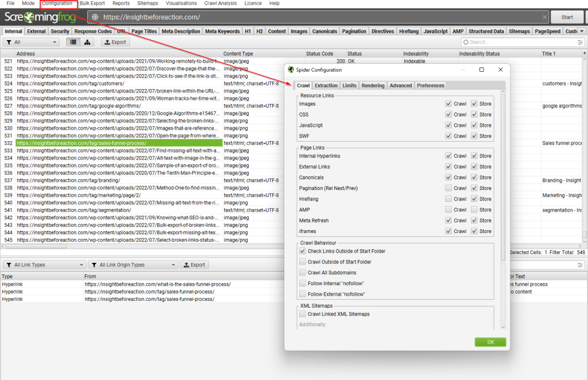Open the Crawl Analysis menu

(x=220, y=3)
